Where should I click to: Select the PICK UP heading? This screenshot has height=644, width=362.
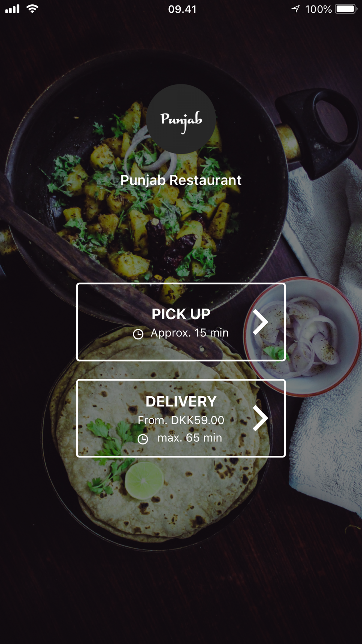[x=181, y=314]
